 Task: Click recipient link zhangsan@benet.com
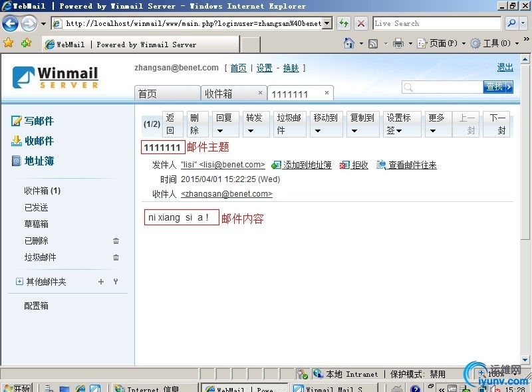tap(227, 194)
